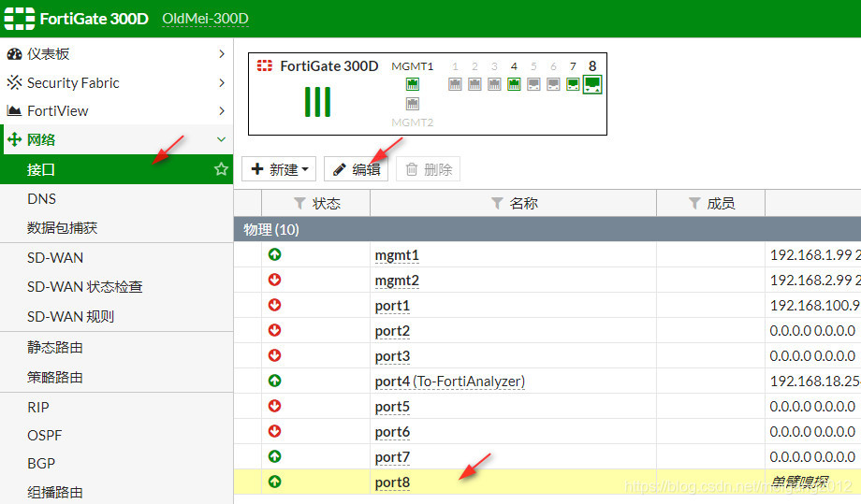Click the up status icon for mgmt1
Viewport: 861px width, 504px height.
pyautogui.click(x=274, y=254)
